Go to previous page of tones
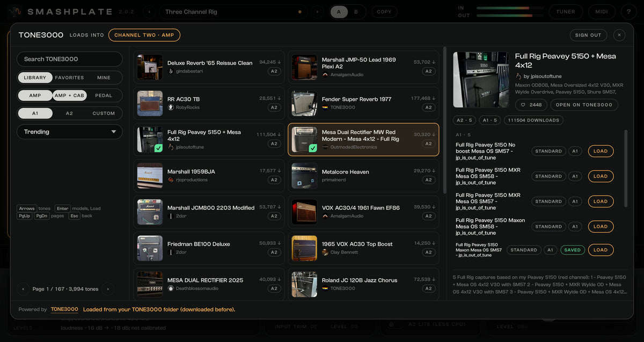This screenshot has width=644, height=342. 23,289
